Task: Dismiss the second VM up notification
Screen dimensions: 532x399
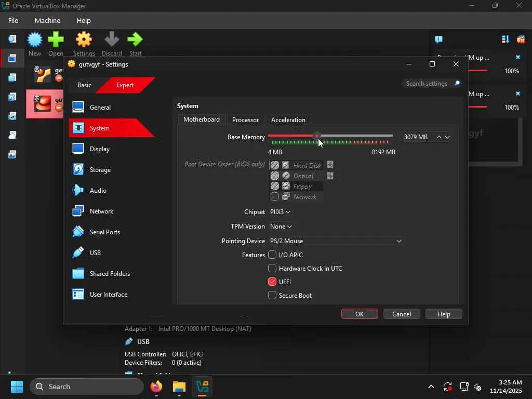Action: point(518,94)
